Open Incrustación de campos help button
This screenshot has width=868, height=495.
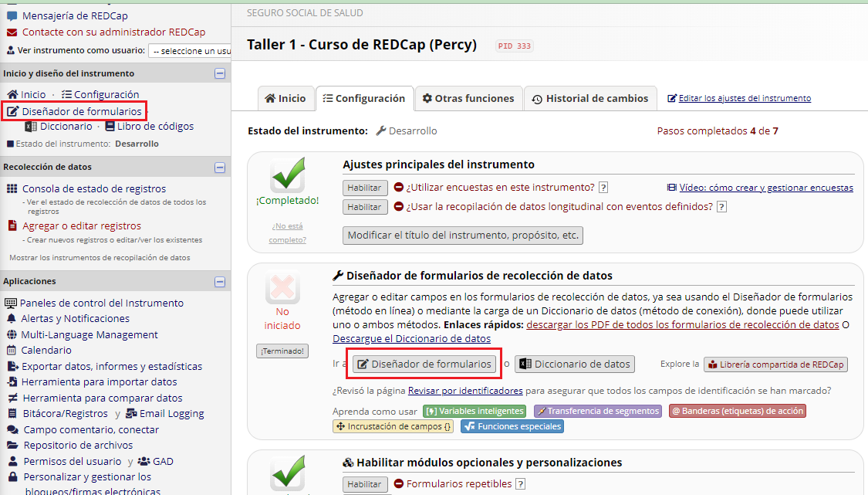pyautogui.click(x=393, y=426)
